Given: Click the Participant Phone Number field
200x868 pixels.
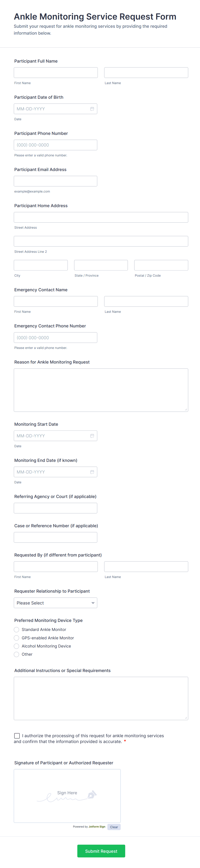Looking at the screenshot, I should [55, 145].
